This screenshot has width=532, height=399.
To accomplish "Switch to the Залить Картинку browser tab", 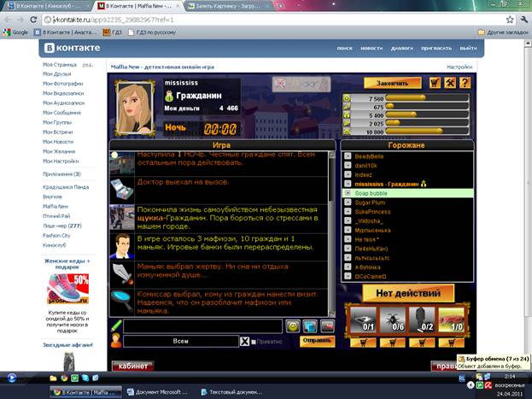I will click(227, 6).
